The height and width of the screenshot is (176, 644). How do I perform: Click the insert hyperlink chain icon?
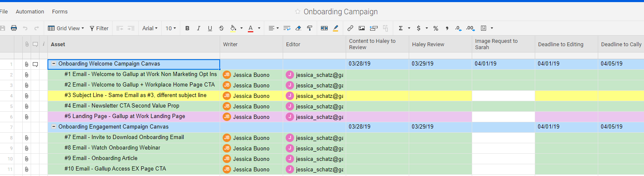(x=350, y=28)
